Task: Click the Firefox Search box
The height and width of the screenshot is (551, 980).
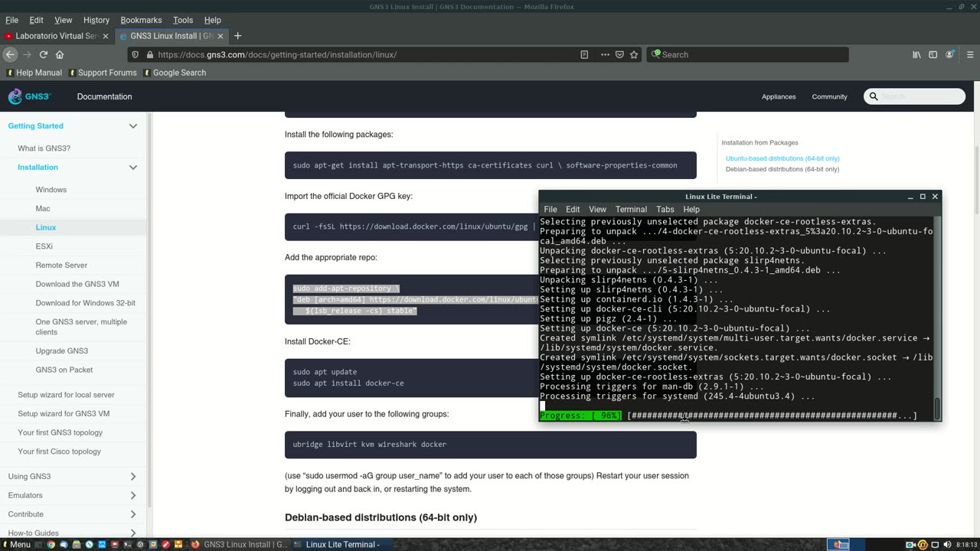Action: 748,54
